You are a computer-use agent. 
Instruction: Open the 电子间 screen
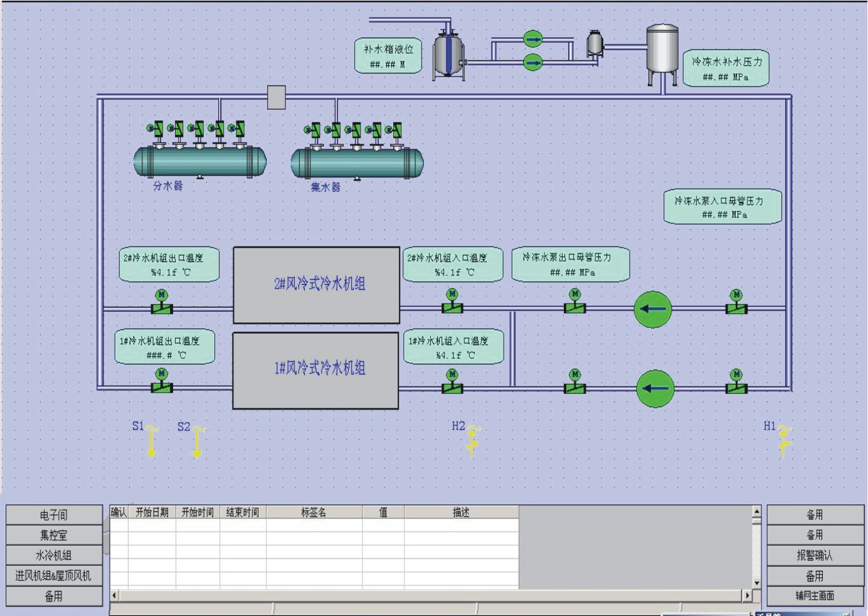pyautogui.click(x=54, y=515)
